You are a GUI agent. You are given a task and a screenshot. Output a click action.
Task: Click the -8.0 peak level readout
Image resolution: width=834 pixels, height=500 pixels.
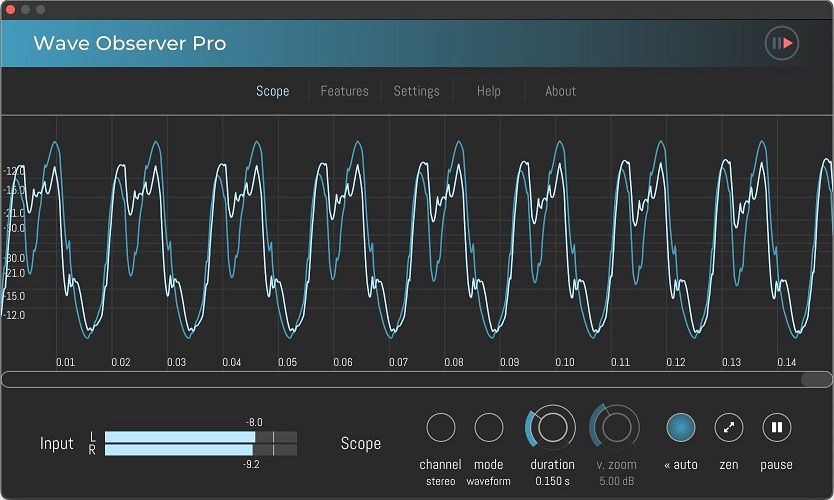point(254,422)
